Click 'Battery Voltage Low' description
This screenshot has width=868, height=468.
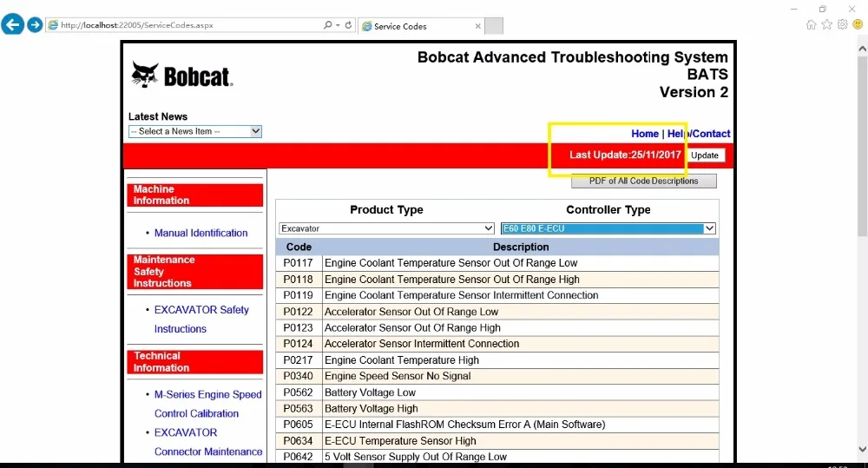tap(371, 392)
